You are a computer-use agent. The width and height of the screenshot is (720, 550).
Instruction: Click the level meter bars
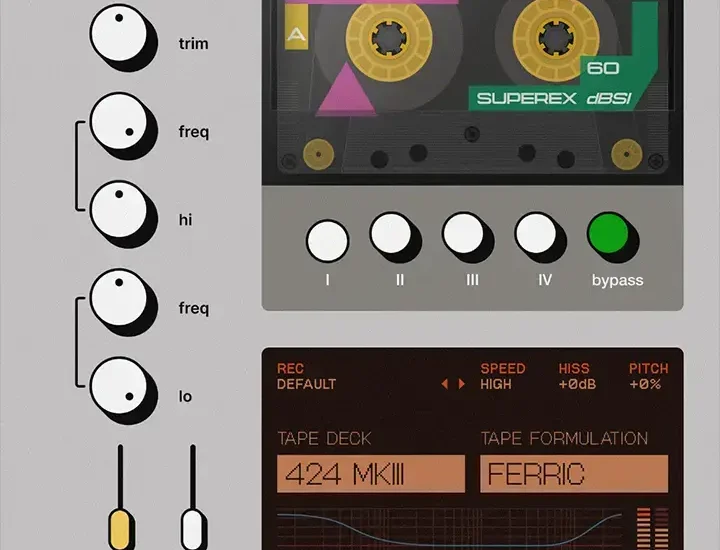652,528
